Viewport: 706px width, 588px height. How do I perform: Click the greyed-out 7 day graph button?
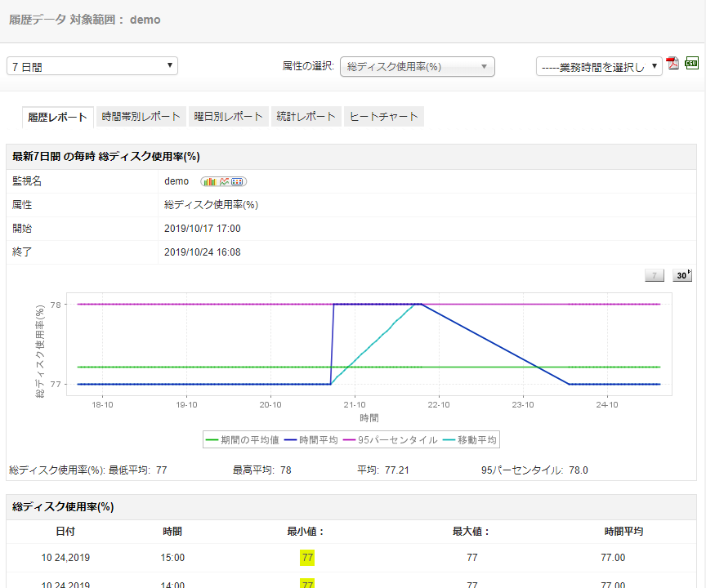[x=655, y=275]
